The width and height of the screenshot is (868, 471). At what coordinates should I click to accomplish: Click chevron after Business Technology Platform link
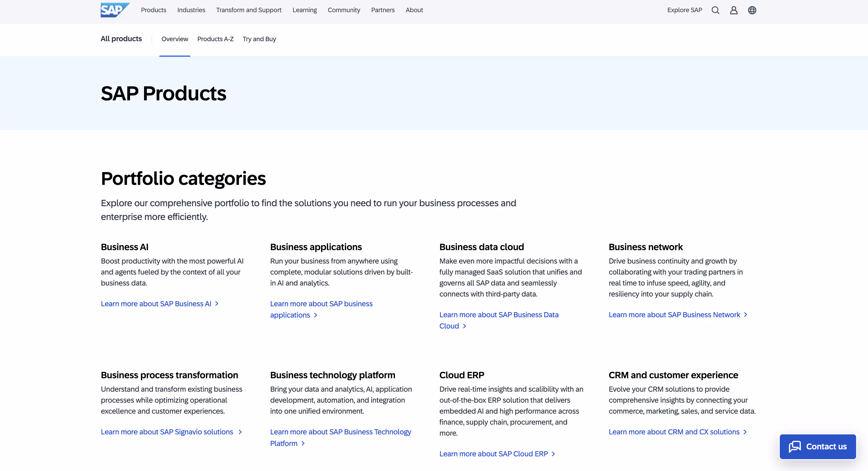[x=303, y=444]
